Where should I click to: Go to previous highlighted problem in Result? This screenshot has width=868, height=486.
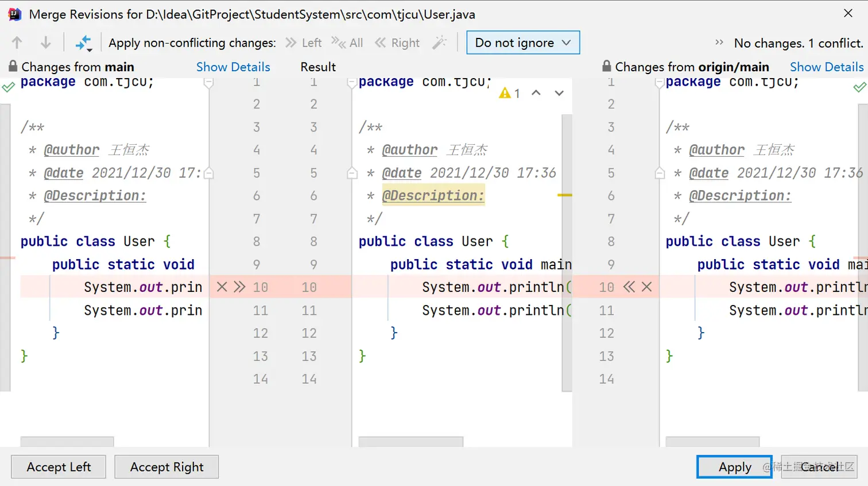[536, 92]
